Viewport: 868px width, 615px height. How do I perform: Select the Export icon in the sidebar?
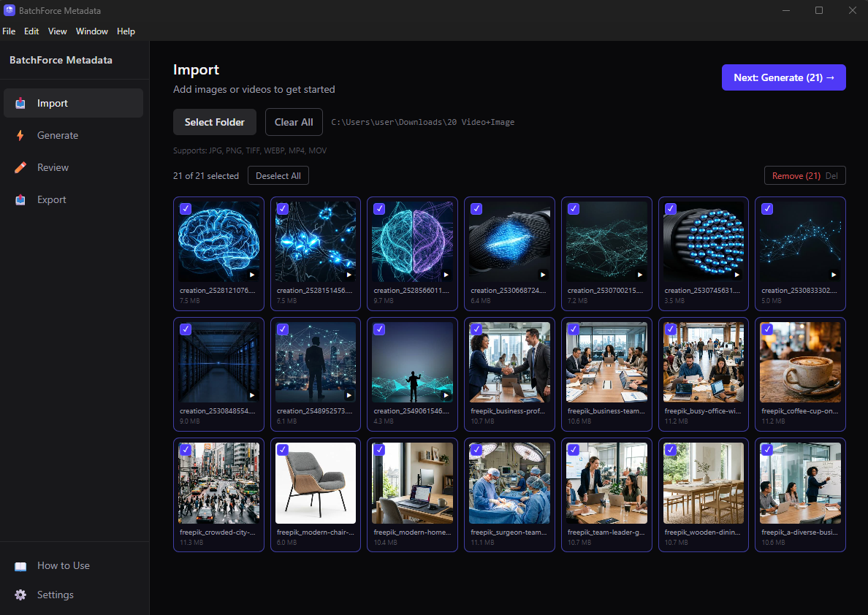[20, 199]
